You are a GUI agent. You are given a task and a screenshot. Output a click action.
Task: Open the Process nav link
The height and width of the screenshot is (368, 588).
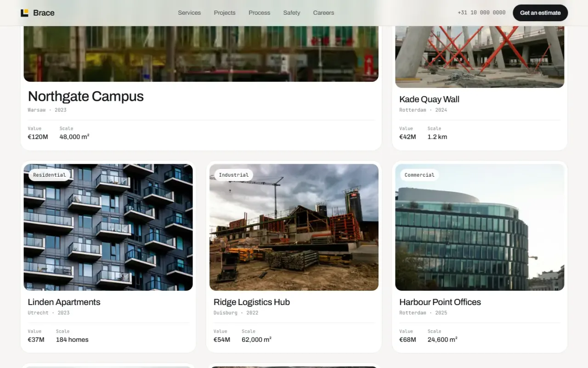(x=260, y=13)
